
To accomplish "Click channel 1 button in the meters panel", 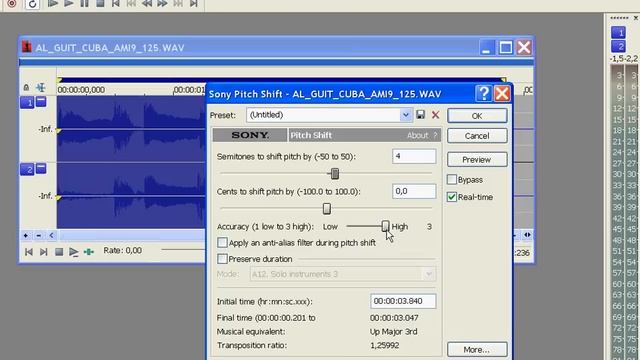I will tap(619, 33).
